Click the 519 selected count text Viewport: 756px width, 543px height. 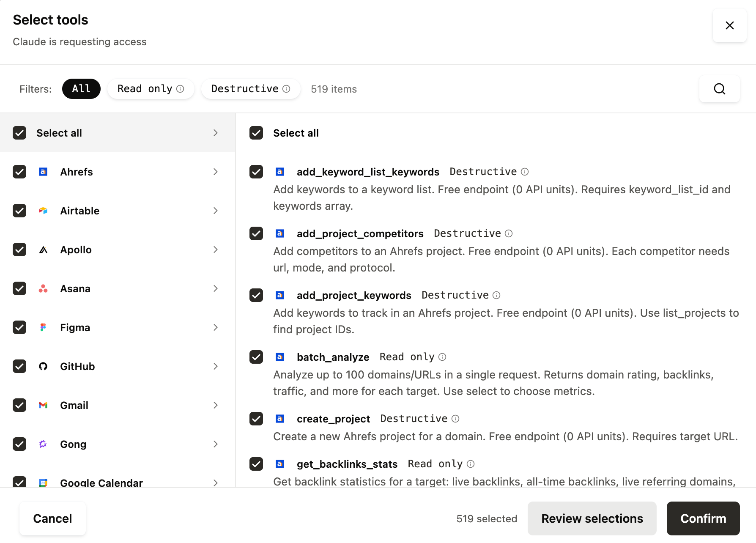487,518
